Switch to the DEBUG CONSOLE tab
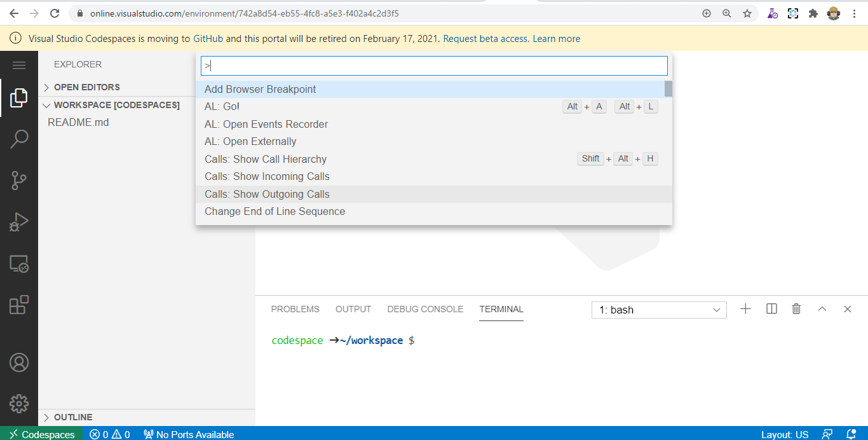 click(x=425, y=309)
